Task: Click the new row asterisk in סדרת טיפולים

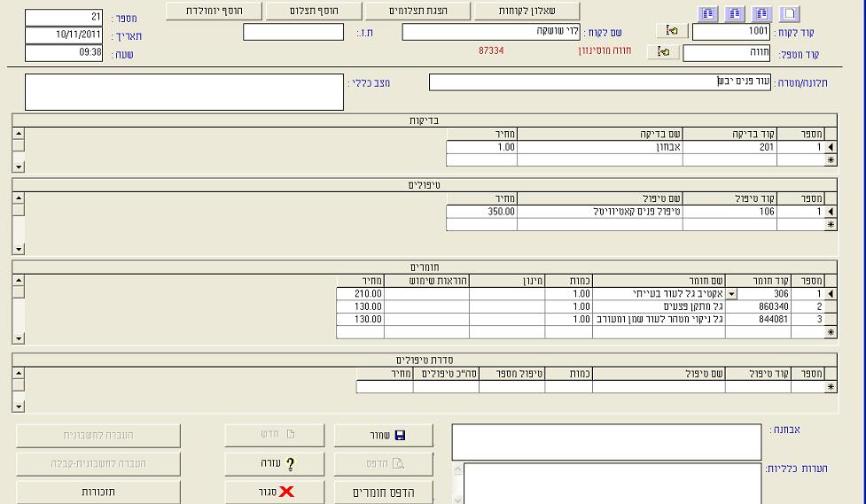Action: coord(831,387)
